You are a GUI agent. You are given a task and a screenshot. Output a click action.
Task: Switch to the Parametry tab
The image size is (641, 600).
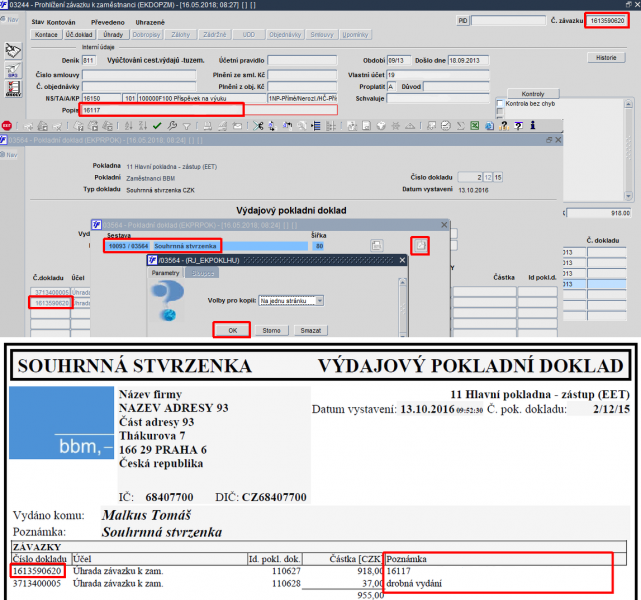[166, 273]
